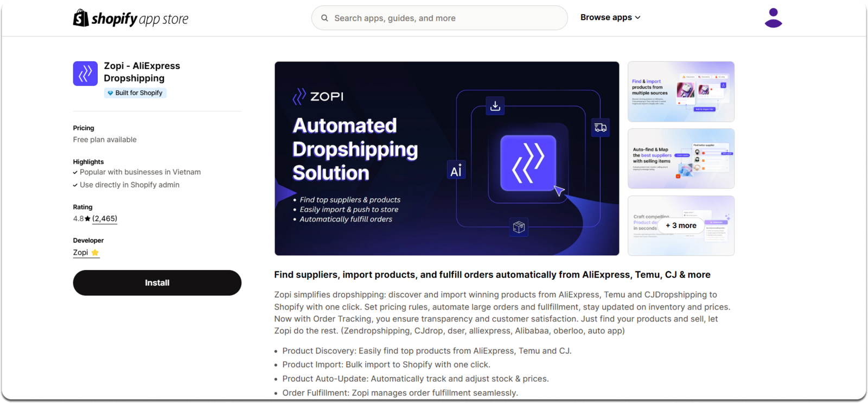Open the Find & import products thumbnail
868x403 pixels.
tap(681, 91)
